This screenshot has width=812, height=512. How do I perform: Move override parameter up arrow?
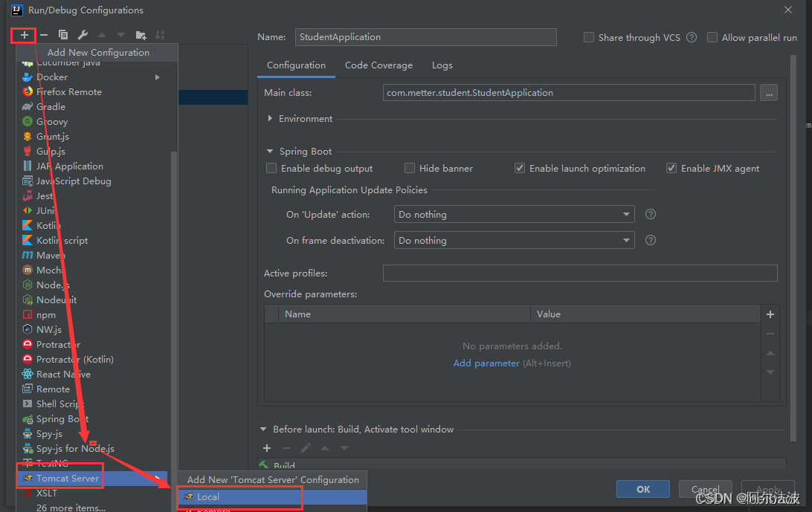pos(770,353)
